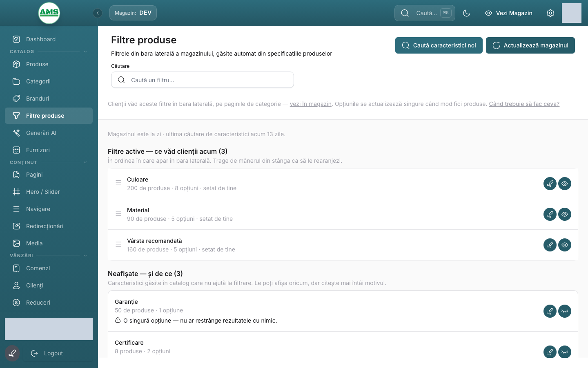Grab the drag handle for Material
The width and height of the screenshot is (588, 368).
(118, 213)
